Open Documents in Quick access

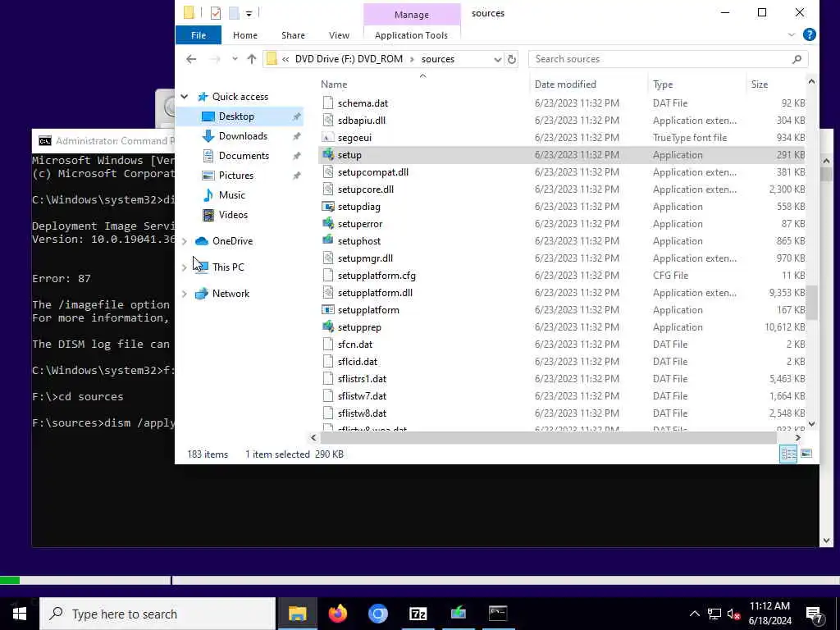244,156
